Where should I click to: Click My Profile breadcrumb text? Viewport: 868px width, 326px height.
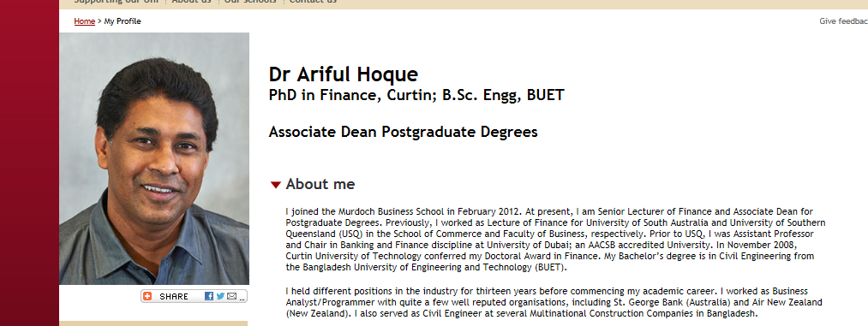coord(123,21)
